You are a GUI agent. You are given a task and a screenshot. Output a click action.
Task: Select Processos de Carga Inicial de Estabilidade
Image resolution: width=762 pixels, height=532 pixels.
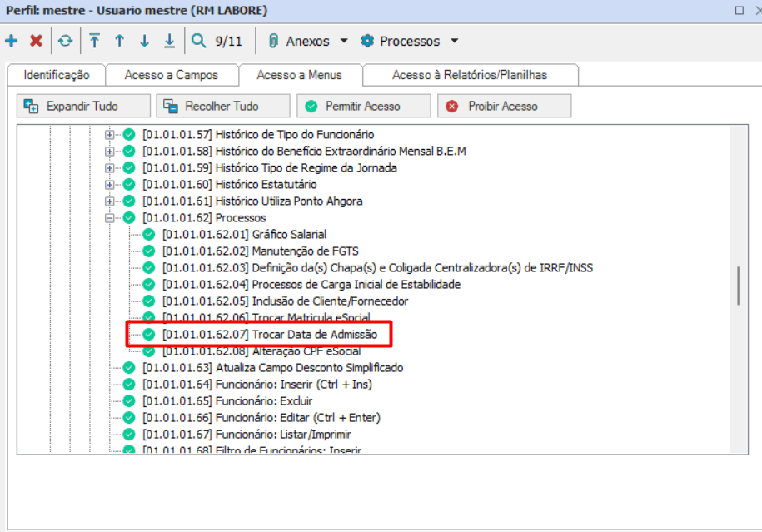(311, 284)
